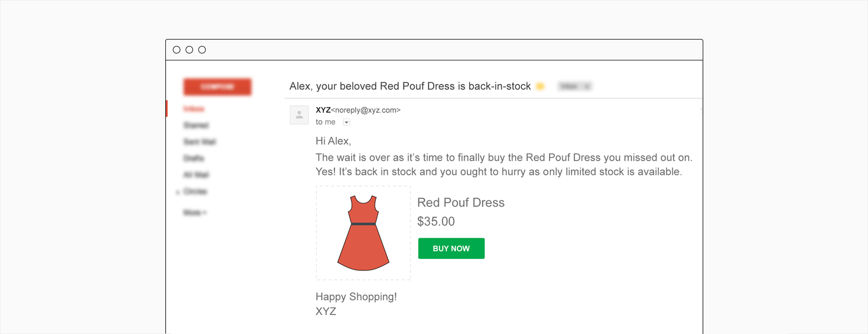Click the yellow starred icon beside the subject
868x334 pixels.
click(539, 86)
